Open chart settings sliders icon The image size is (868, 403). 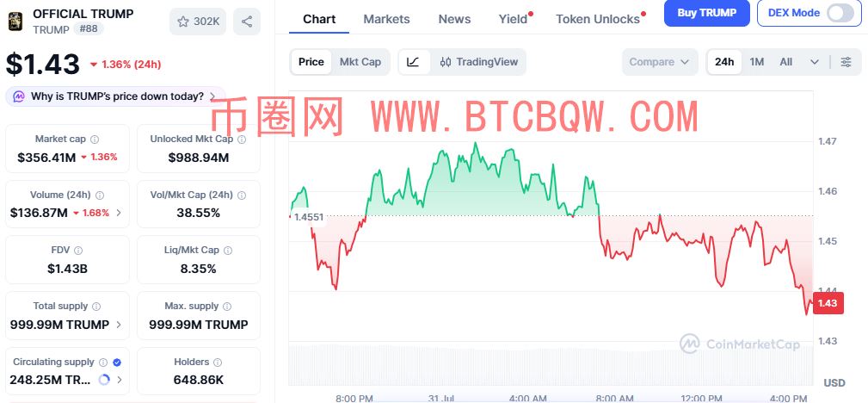[846, 62]
